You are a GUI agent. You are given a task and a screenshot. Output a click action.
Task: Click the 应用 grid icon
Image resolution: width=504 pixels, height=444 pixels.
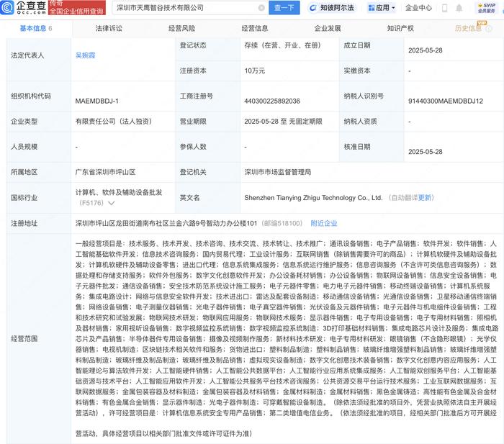coord(372,8)
